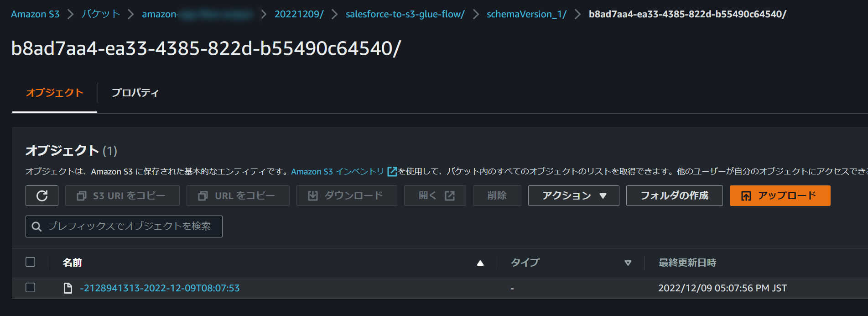
Task: Navigate to 20221209/ breadcrumb folder
Action: 299,14
